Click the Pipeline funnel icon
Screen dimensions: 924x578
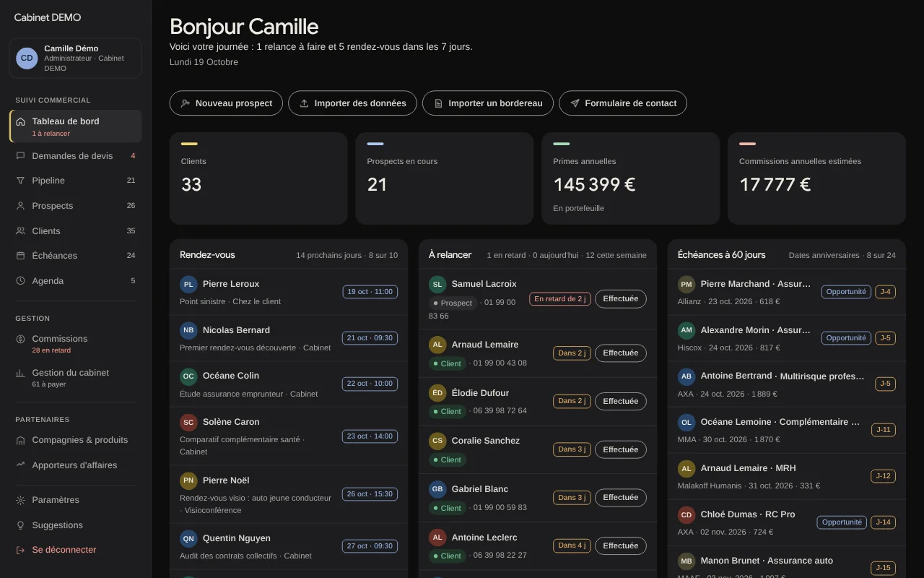tap(20, 181)
